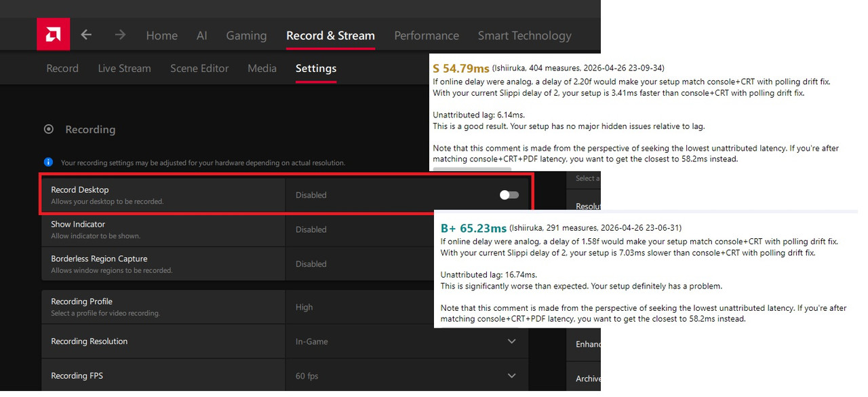
Task: Click the 'S 54.79ms' result heading
Action: [x=461, y=69]
